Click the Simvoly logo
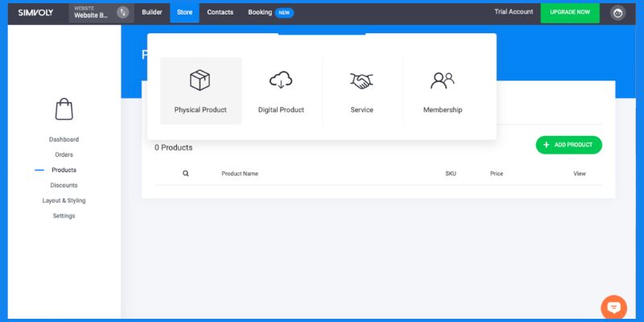The width and height of the screenshot is (644, 322). [x=35, y=12]
